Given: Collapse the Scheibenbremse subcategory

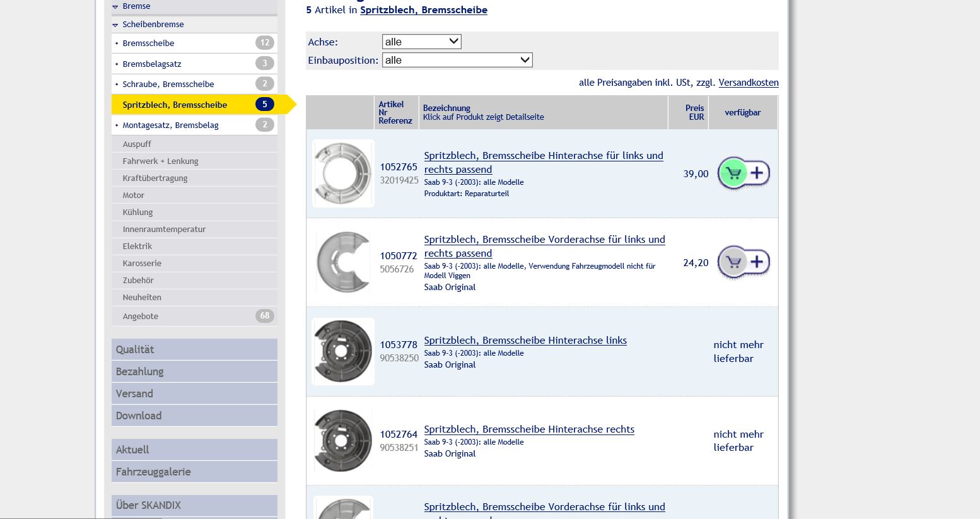Looking at the screenshot, I should (x=194, y=25).
